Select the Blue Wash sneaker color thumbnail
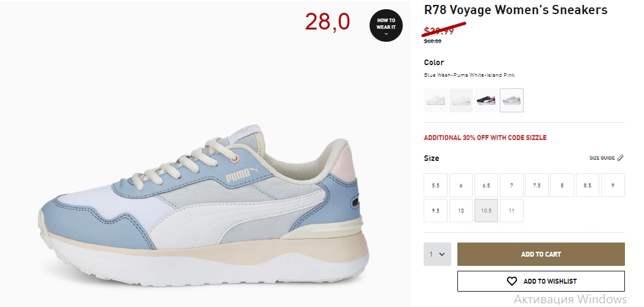The image size is (644, 307). 511,100
